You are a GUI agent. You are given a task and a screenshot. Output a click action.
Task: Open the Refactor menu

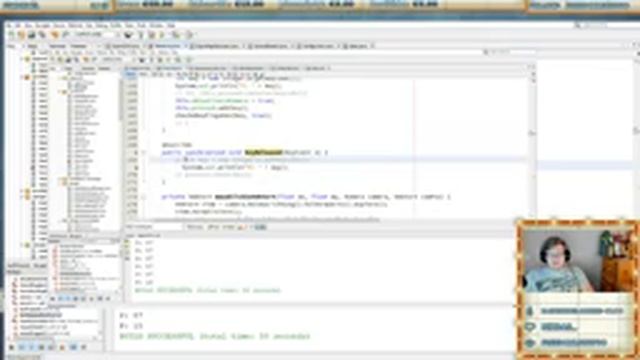pyautogui.click(x=76, y=26)
